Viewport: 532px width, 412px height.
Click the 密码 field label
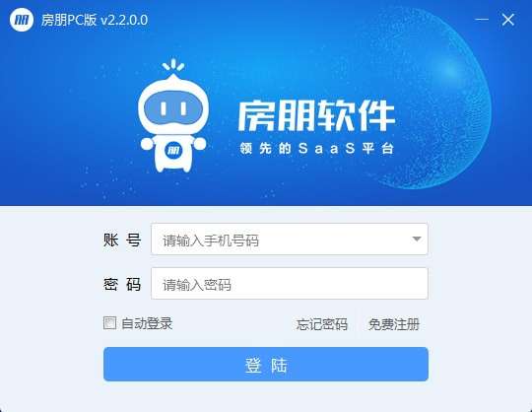[x=122, y=284]
